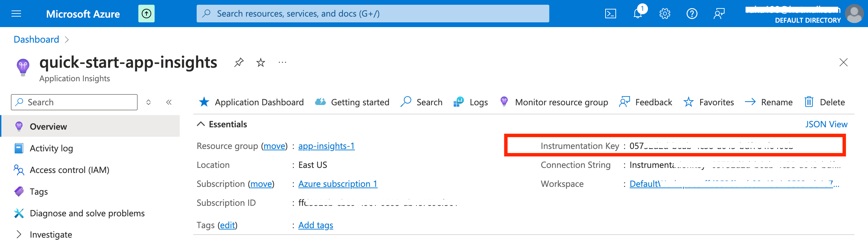Click the Subscription ID value
The width and height of the screenshot is (868, 240).
pyautogui.click(x=378, y=203)
